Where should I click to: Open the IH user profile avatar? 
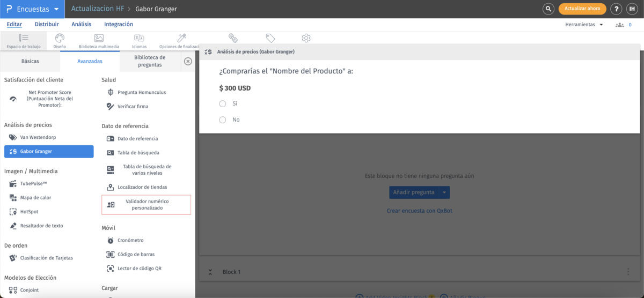(632, 9)
